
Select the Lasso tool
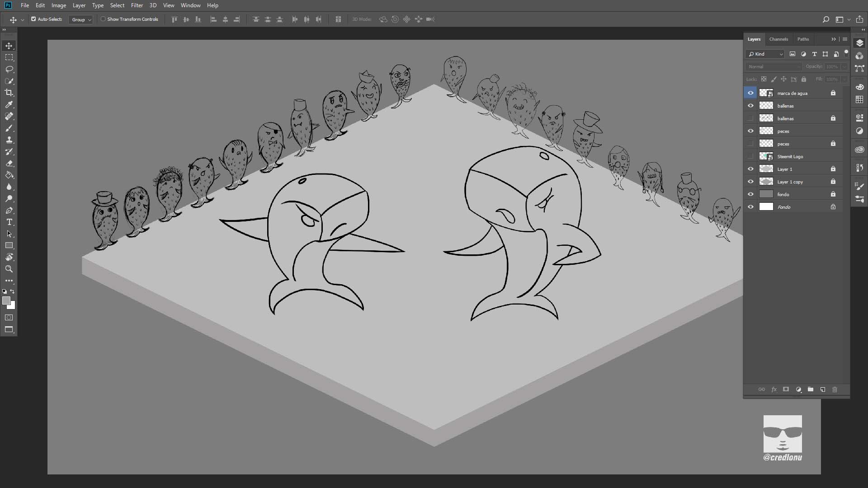[9, 69]
